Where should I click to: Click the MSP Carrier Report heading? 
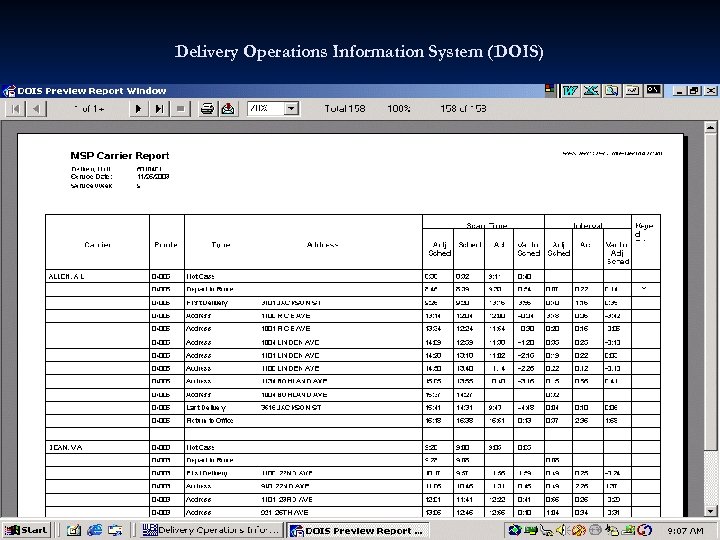coord(119,156)
